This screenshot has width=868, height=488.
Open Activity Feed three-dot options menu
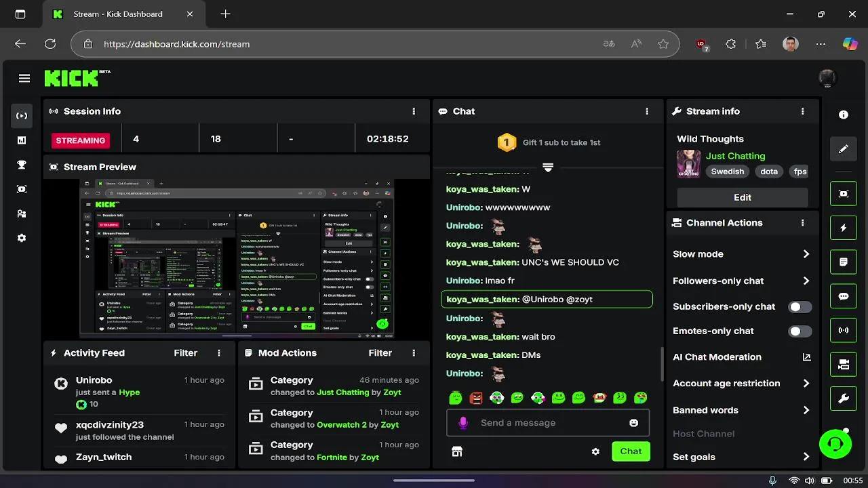coord(219,353)
